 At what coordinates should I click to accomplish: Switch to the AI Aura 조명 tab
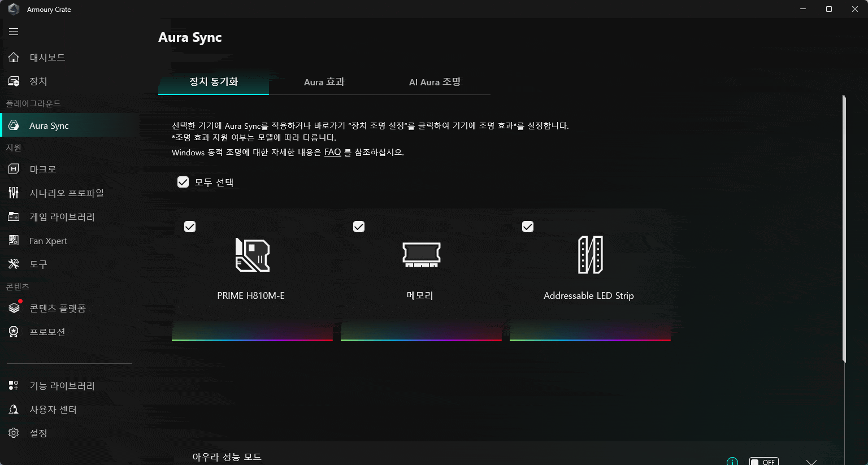click(x=435, y=82)
